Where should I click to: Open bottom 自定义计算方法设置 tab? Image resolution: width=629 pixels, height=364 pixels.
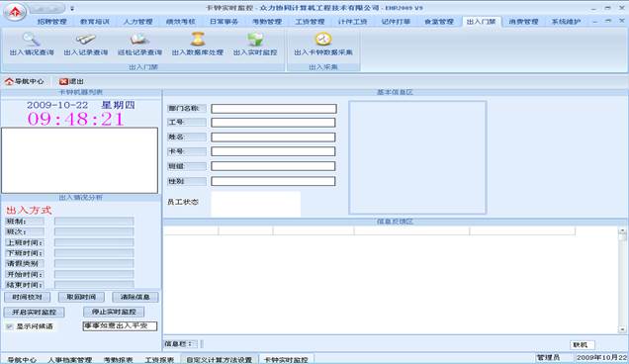pyautogui.click(x=220, y=360)
